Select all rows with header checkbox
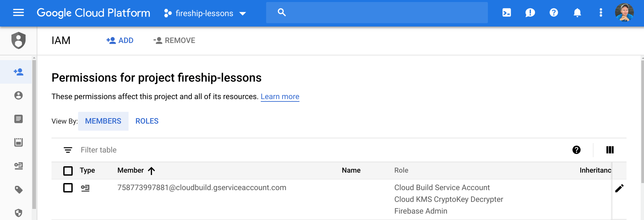Viewport: 644px width, 220px height. 68,171
